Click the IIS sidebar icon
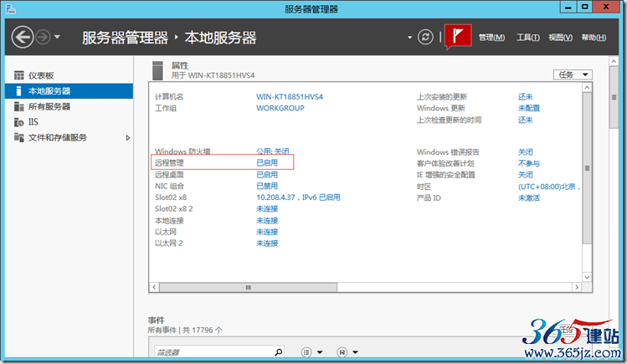The height and width of the screenshot is (364, 627). (20, 122)
